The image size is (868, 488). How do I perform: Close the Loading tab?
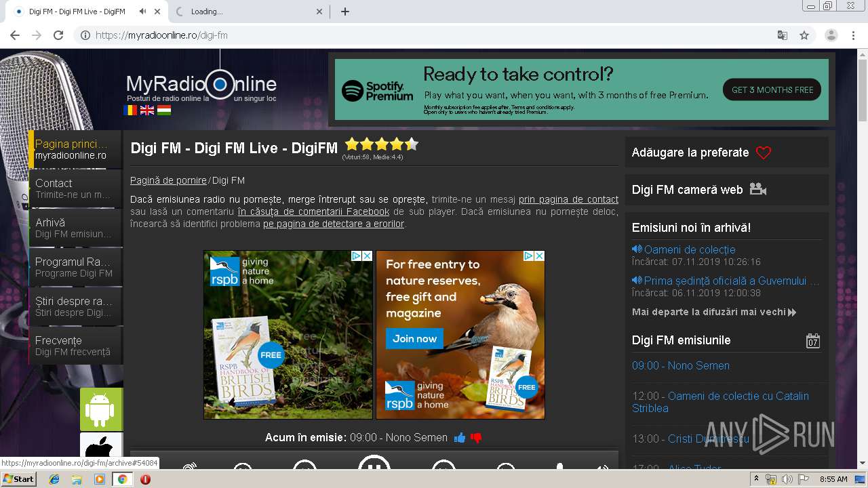320,12
